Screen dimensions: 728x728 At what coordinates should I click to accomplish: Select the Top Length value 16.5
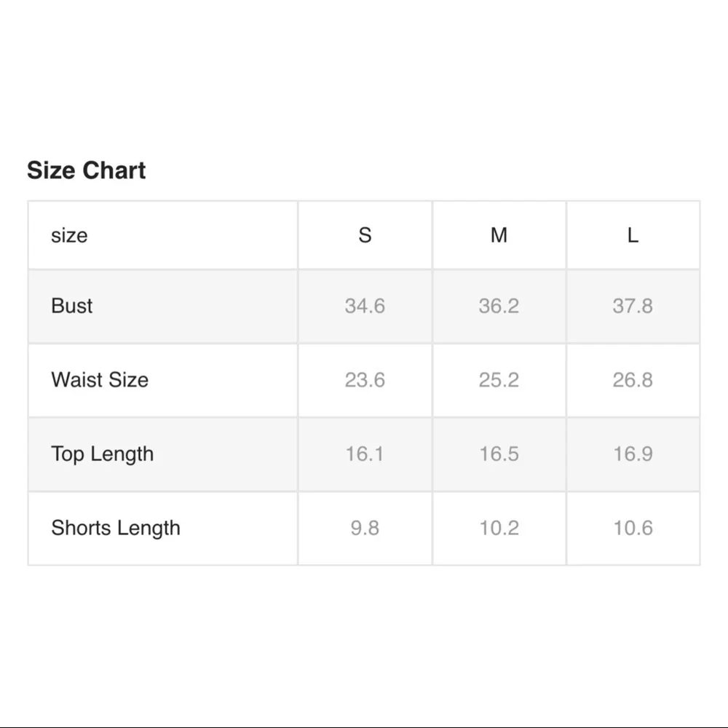pos(499,454)
